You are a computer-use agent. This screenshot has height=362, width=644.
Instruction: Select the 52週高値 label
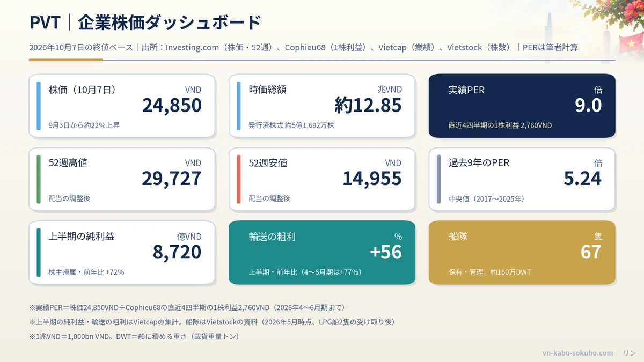68,163
